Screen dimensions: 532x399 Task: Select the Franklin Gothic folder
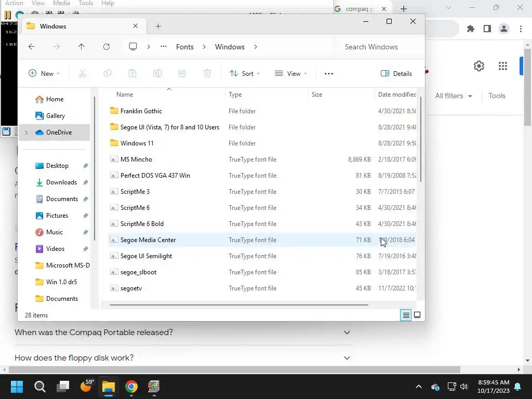click(x=262, y=111)
